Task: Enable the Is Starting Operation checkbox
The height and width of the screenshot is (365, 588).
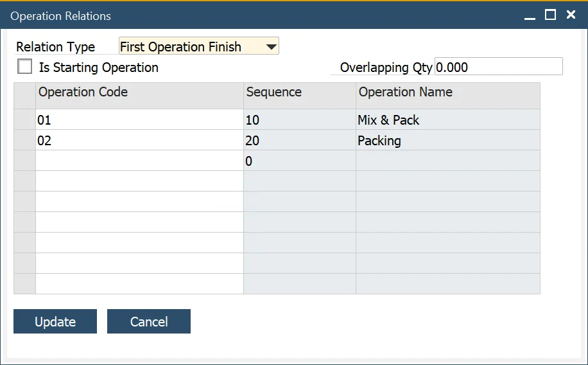Action: (25, 67)
